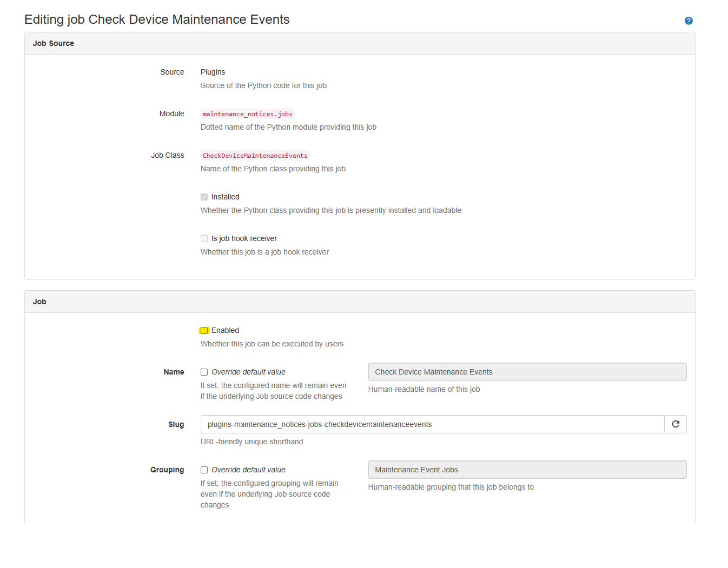Enable the job with the Enabled checkbox
Image resolution: width=728 pixels, height=568 pixels.
(x=204, y=330)
